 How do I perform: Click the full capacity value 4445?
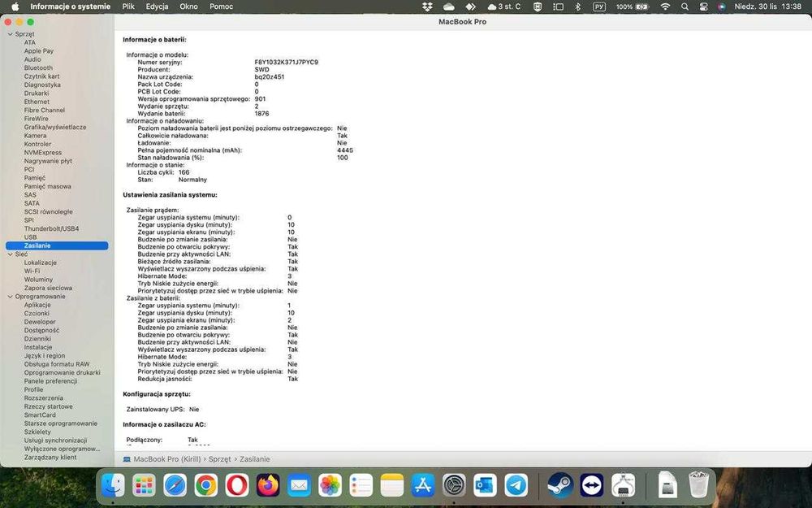pos(345,150)
